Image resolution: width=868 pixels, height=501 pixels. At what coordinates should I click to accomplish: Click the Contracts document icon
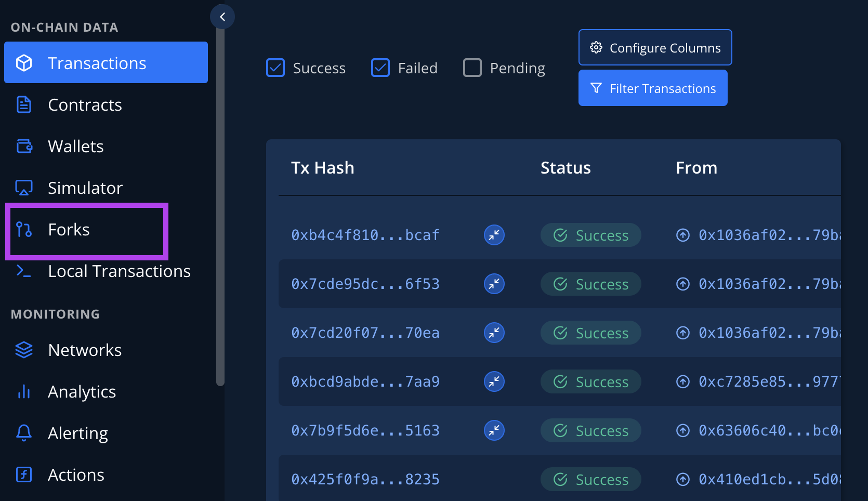tap(24, 104)
